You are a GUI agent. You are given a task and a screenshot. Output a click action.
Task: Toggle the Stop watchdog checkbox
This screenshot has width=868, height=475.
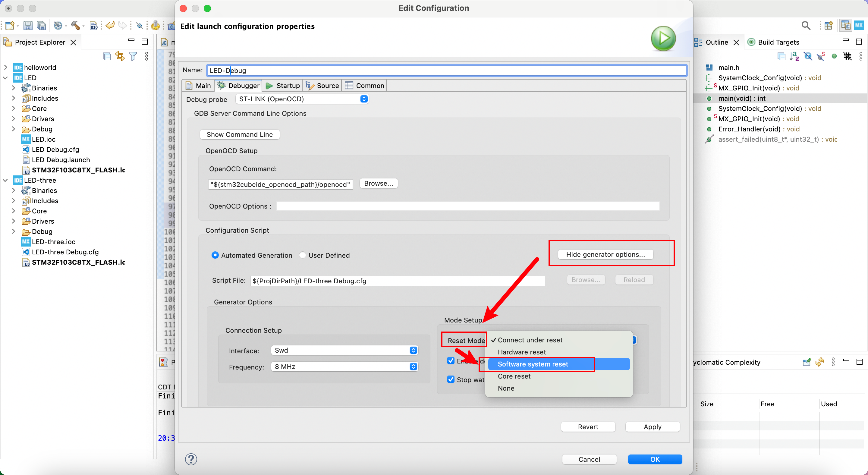click(451, 379)
